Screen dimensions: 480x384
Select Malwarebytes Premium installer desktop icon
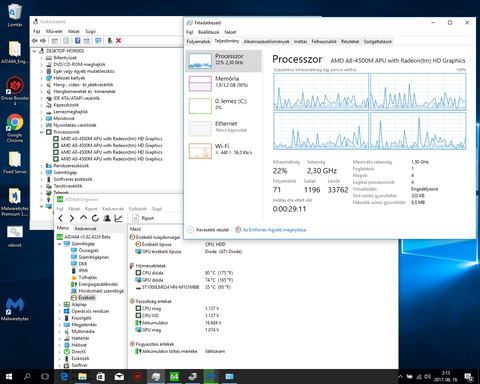[15, 202]
